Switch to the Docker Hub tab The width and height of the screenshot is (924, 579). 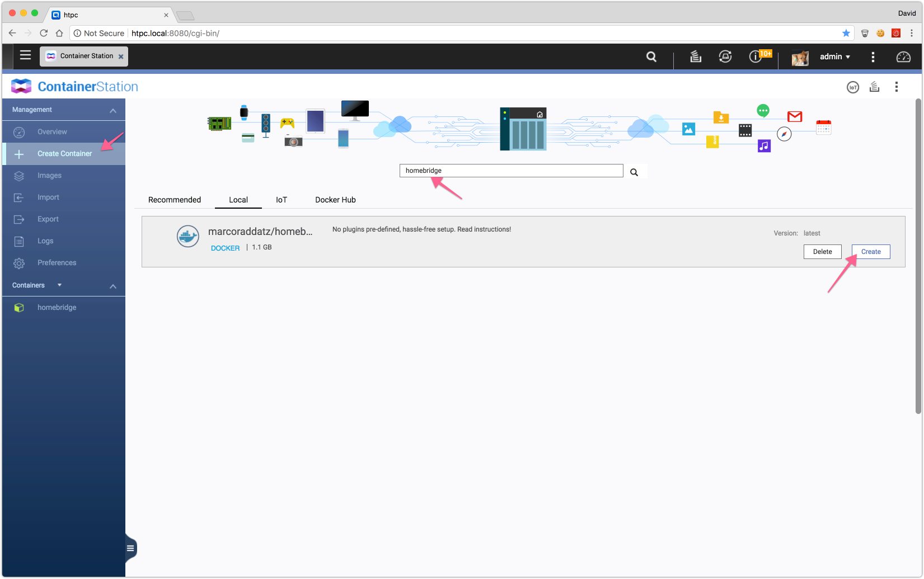click(335, 200)
